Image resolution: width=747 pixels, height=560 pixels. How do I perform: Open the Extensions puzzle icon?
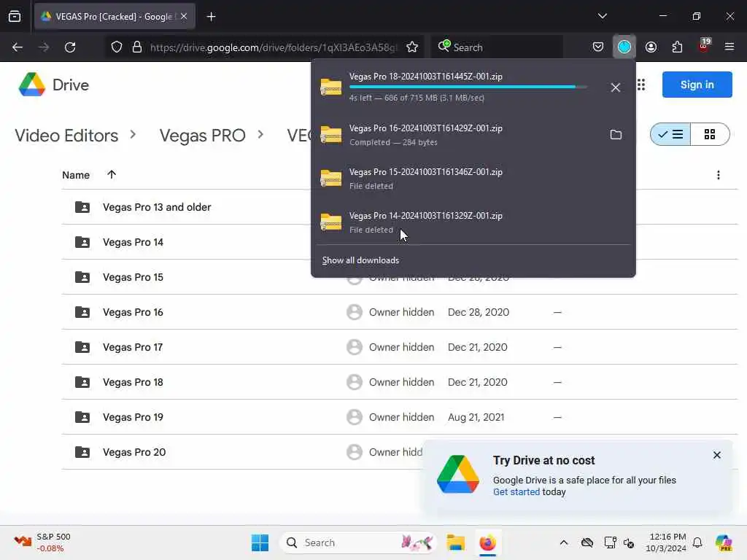[677, 47]
